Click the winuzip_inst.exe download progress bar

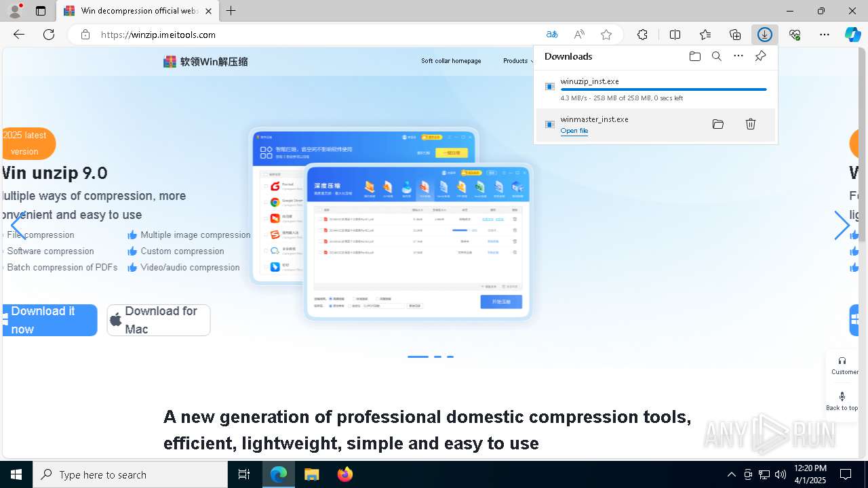(x=664, y=89)
